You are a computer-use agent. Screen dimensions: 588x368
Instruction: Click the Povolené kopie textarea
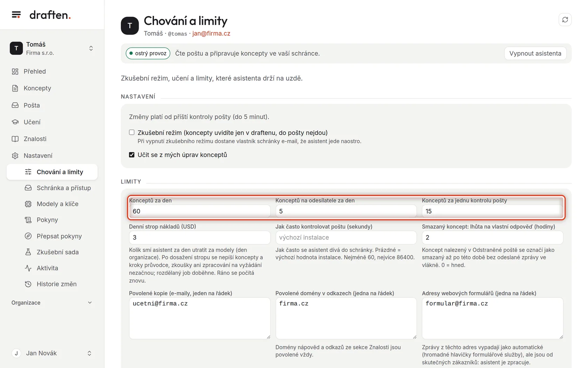click(199, 318)
